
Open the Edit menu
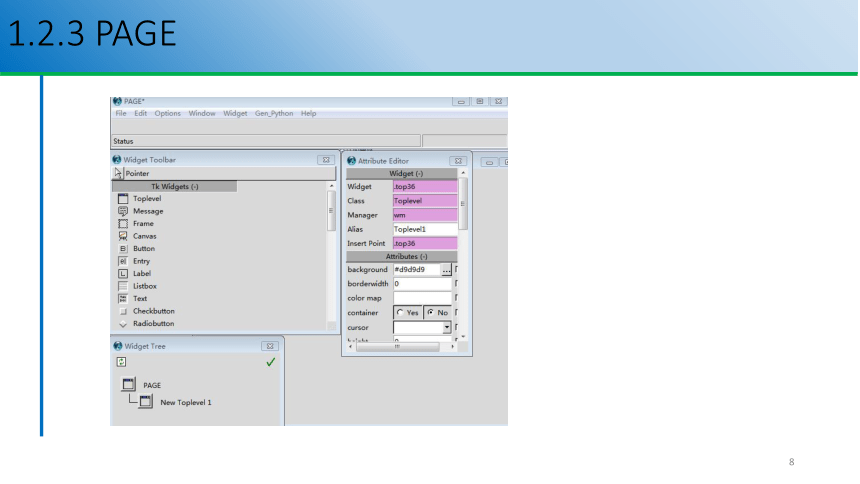point(140,114)
